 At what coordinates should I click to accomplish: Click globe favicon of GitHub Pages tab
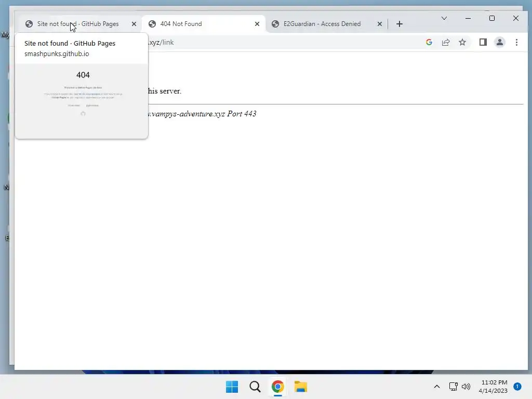point(29,24)
